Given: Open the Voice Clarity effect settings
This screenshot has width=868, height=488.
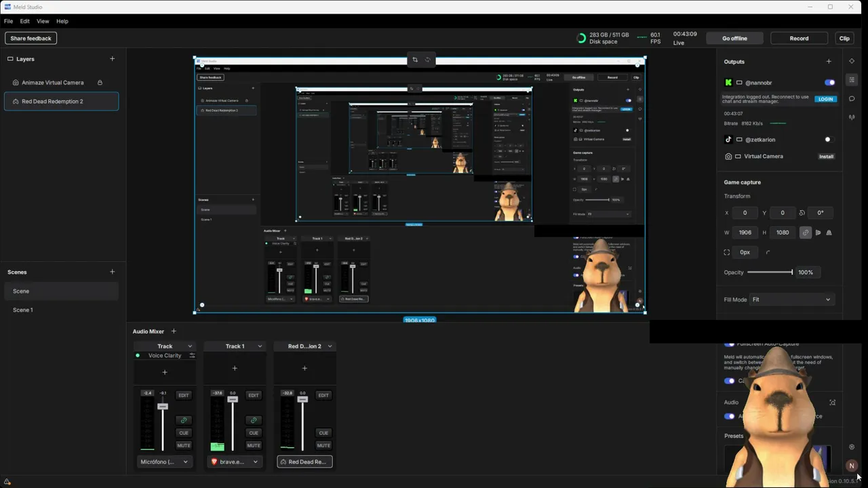Looking at the screenshot, I should [x=192, y=356].
